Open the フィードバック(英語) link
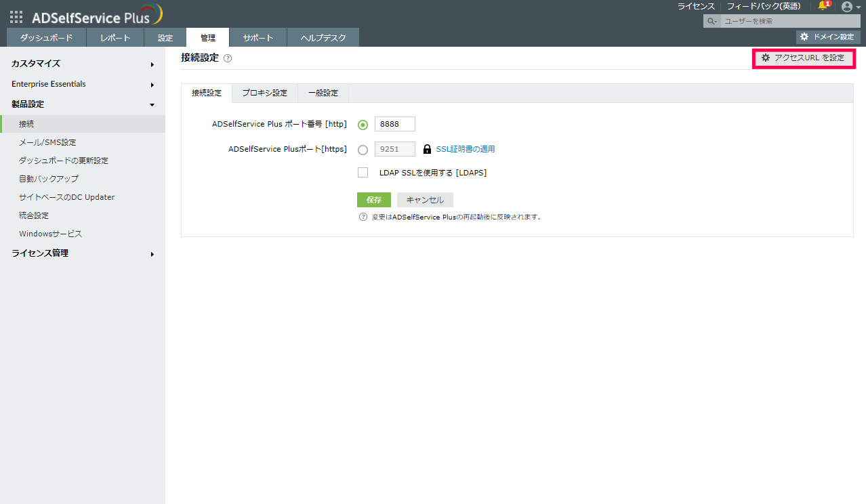 coord(764,6)
